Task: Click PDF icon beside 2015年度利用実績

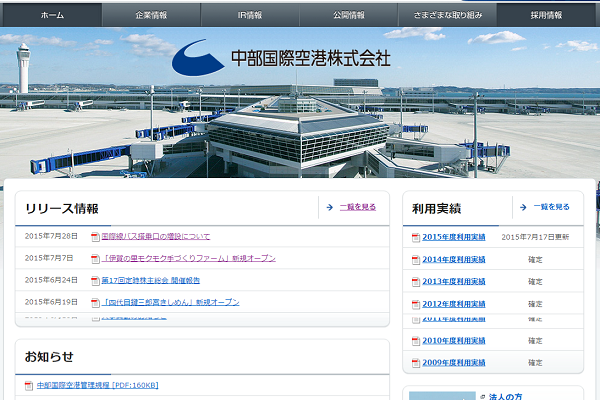Action: 416,238
